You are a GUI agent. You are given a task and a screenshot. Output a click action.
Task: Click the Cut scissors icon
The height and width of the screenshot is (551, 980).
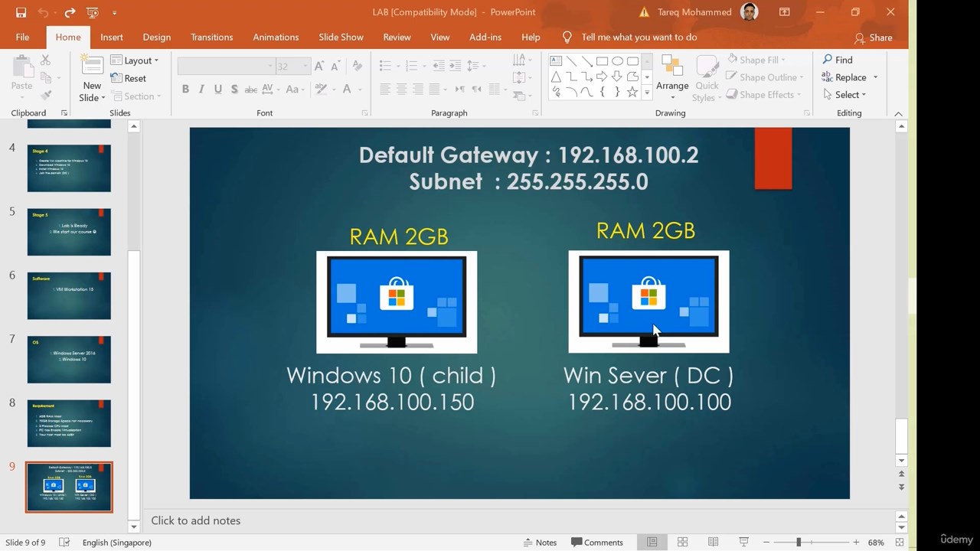(x=45, y=60)
